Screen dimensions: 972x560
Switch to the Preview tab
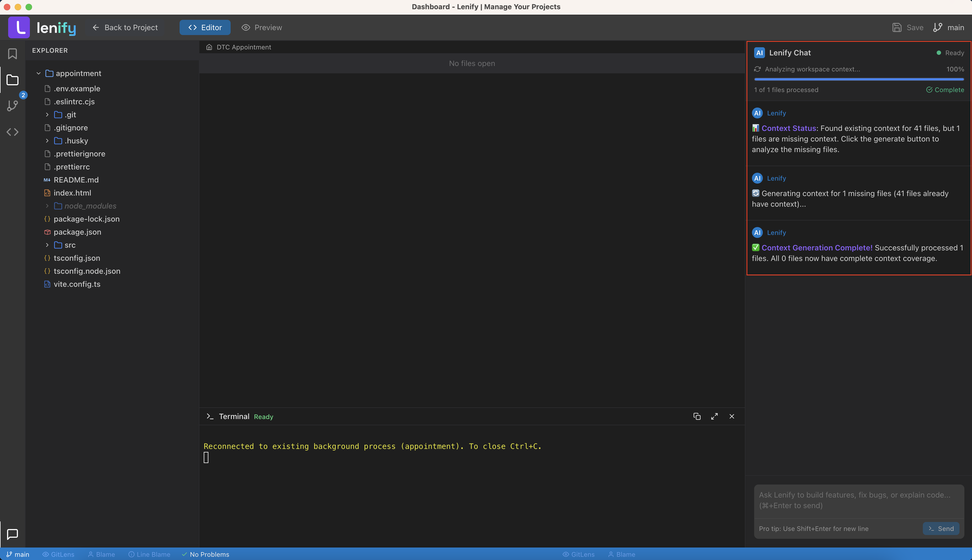click(261, 27)
